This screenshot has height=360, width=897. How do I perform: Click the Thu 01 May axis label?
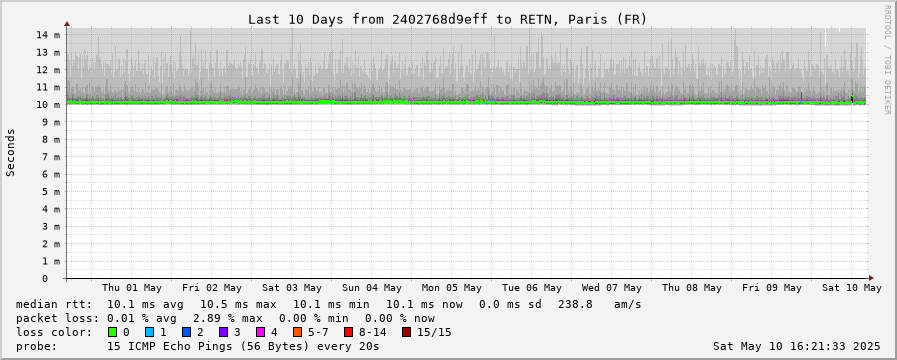click(132, 288)
